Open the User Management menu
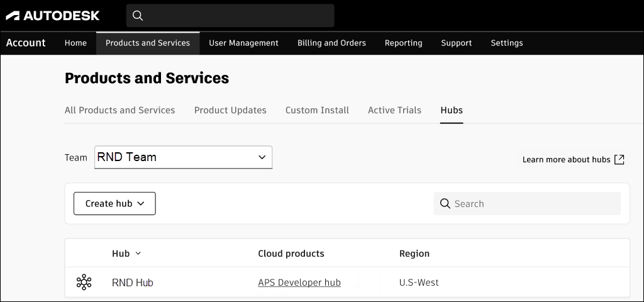Viewport: 644px width, 302px height. pyautogui.click(x=243, y=43)
